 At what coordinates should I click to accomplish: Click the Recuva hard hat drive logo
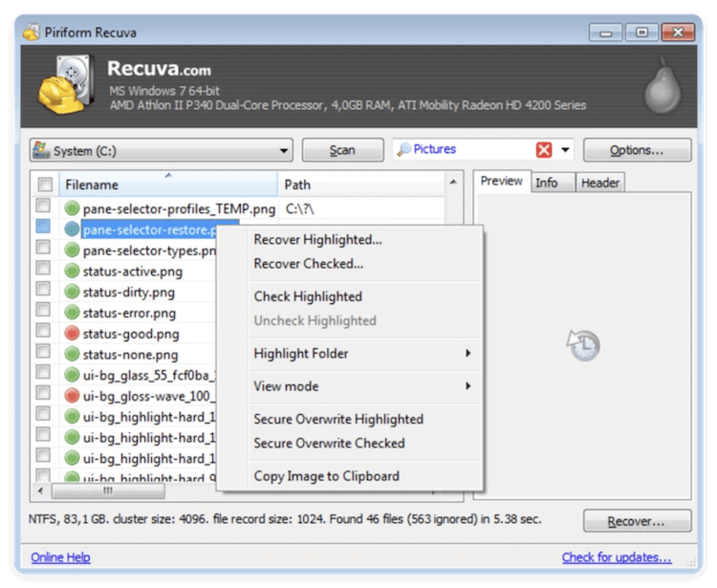[x=65, y=84]
